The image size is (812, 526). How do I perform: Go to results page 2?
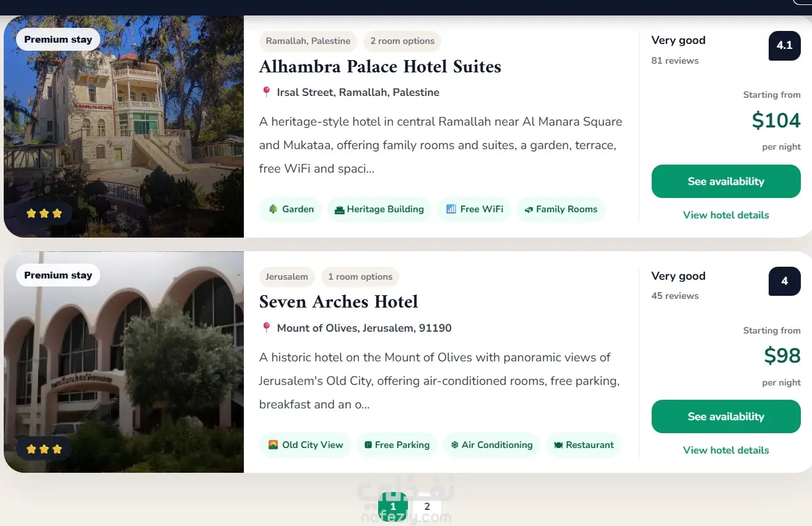tap(427, 507)
